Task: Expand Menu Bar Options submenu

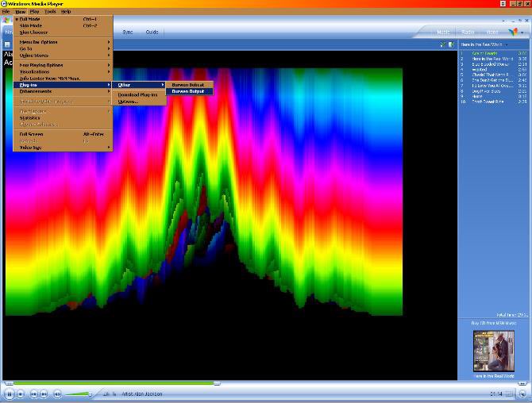Action: 63,42
